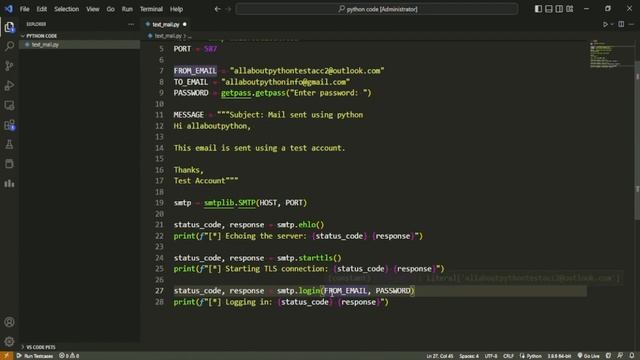Open the Source Control view
Image resolution: width=640 pixels, height=360 pixels.
coord(9,66)
